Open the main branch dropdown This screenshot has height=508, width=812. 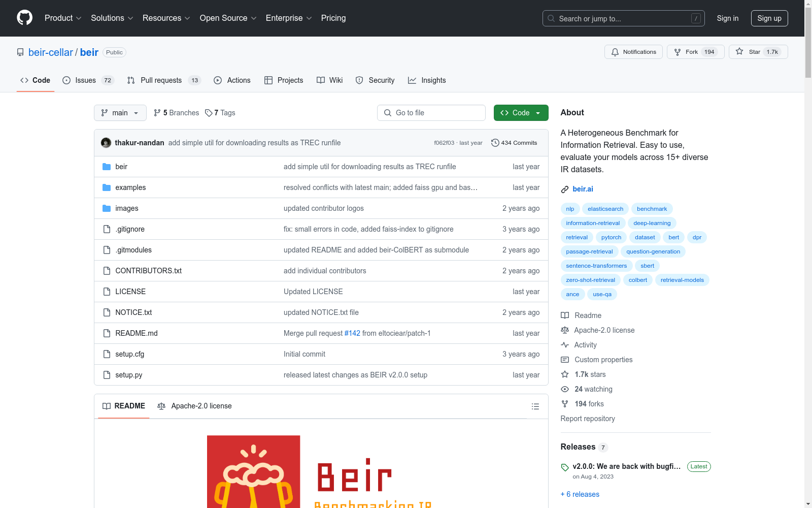click(x=120, y=113)
